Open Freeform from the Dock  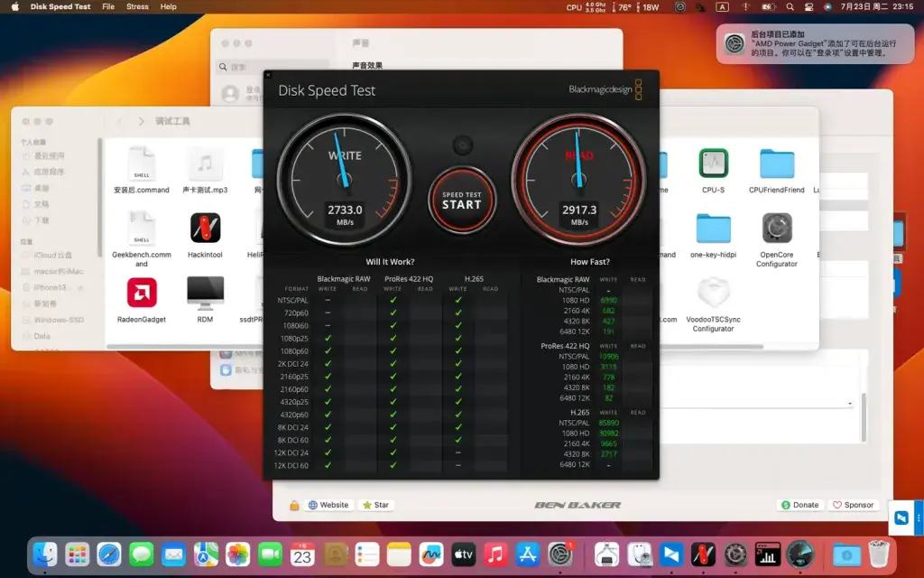431,555
